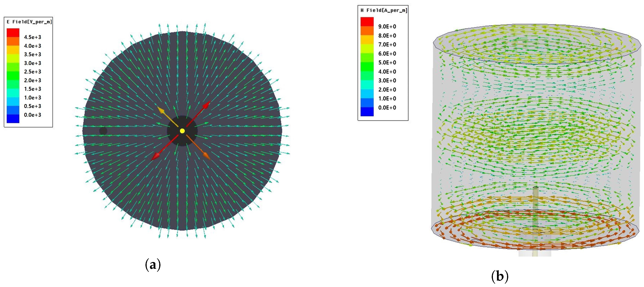Click the small dark hole on disk's left side
Image resolution: width=644 pixels, height=287 pixels.
[103, 131]
